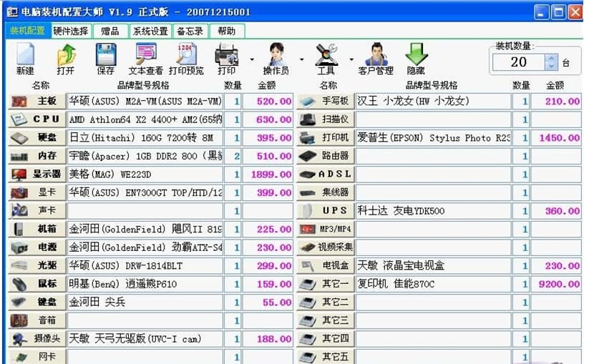Select the 鼠标 mouse button
Image resolution: width=589 pixels, height=364 pixels.
[36, 284]
